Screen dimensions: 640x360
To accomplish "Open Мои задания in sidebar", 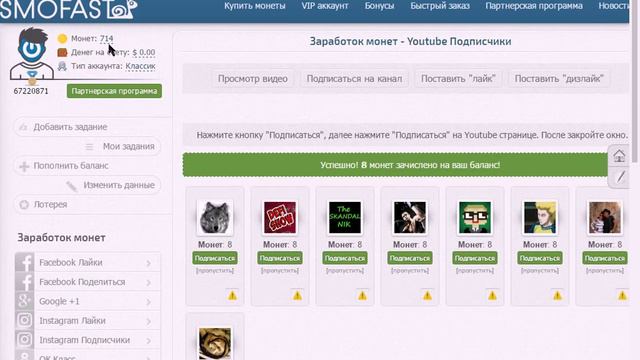I will click(129, 147).
